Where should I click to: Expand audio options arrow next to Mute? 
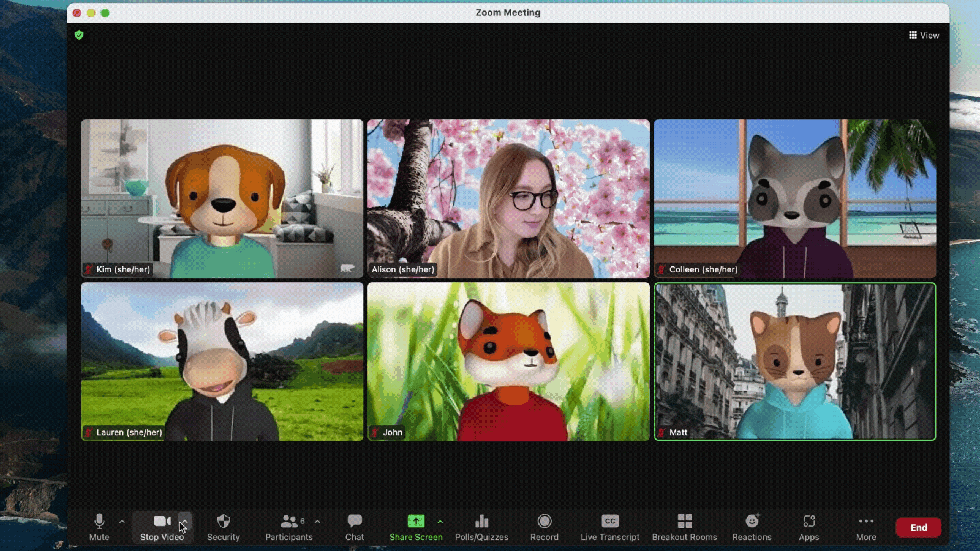point(122,522)
